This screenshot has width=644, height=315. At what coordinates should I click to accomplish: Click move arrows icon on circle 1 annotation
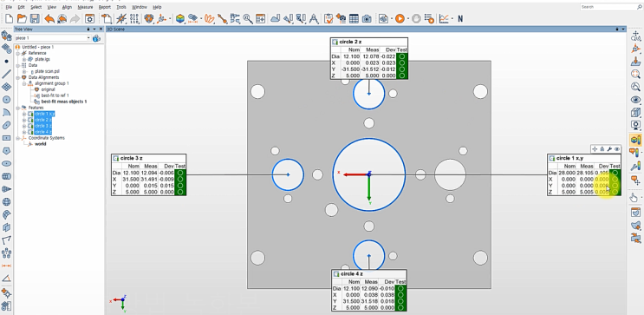click(x=595, y=149)
